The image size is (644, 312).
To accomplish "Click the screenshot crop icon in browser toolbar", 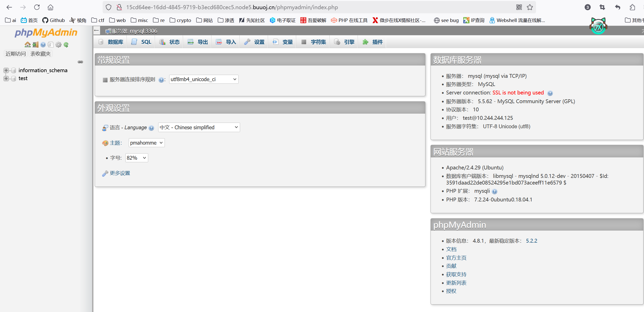I will click(602, 7).
